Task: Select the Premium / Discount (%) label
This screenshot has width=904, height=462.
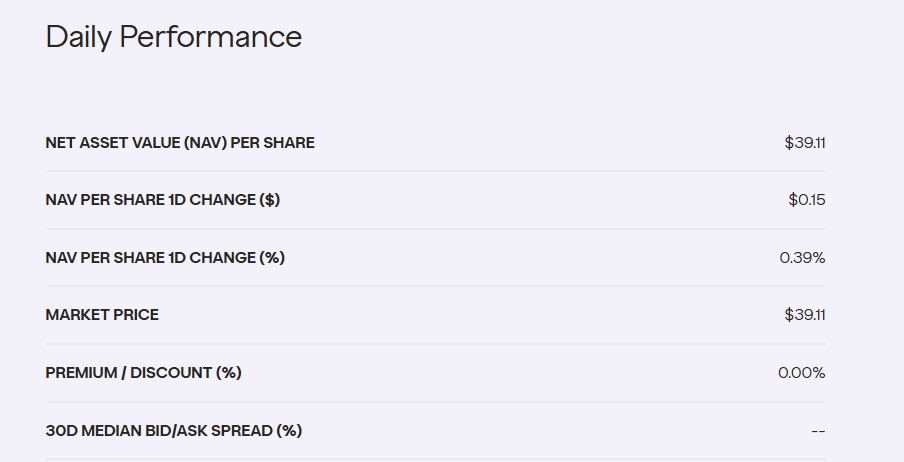Action: (x=143, y=373)
